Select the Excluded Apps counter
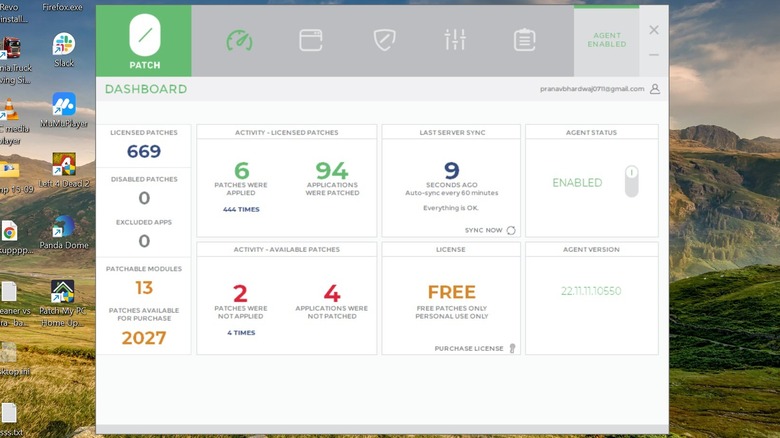Viewport: 780px width, 438px height. pos(144,240)
